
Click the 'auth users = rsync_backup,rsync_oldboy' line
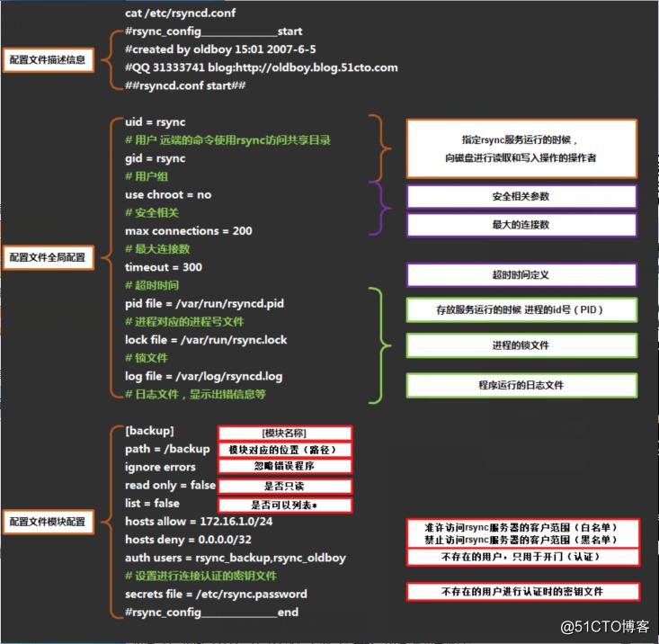point(236,558)
